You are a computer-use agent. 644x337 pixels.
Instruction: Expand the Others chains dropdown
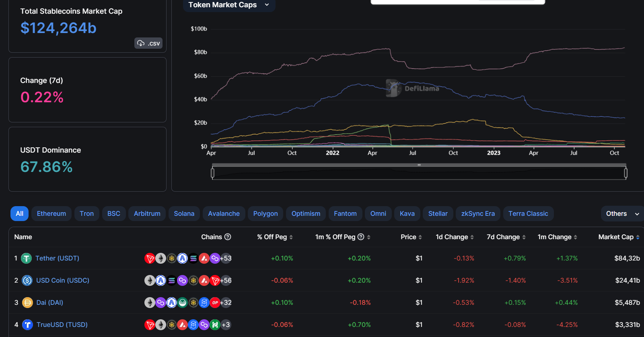[x=622, y=214]
